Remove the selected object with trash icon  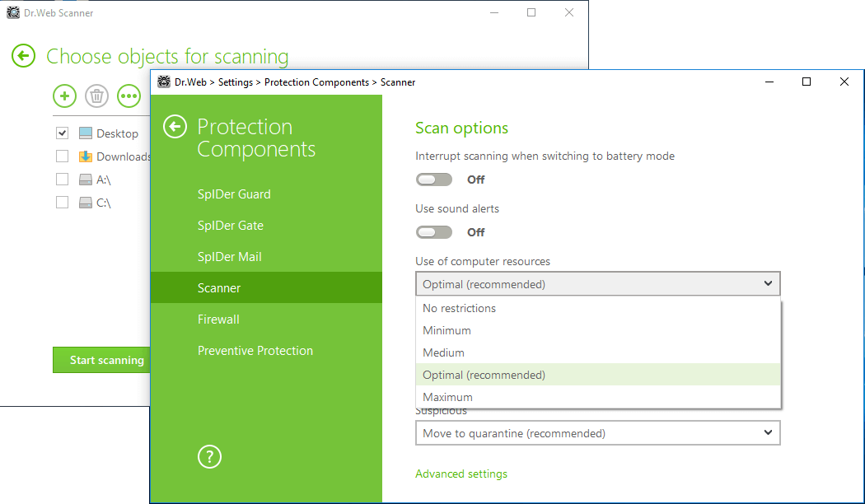96,96
